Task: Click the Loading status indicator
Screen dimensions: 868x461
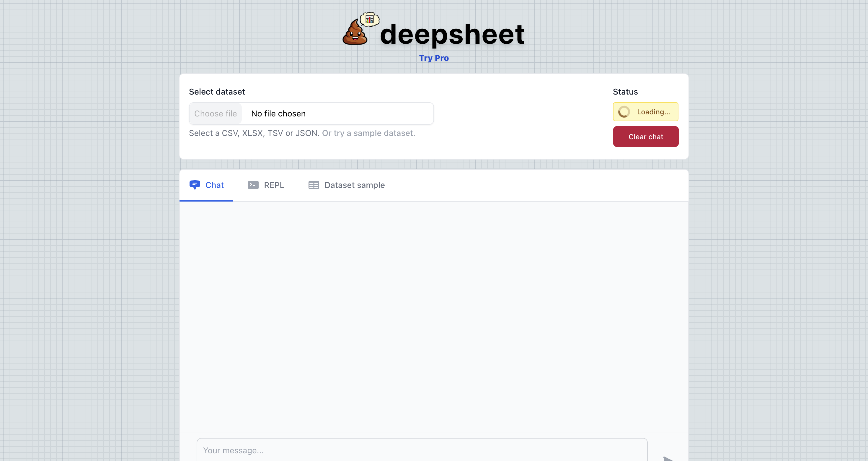Action: pyautogui.click(x=645, y=112)
